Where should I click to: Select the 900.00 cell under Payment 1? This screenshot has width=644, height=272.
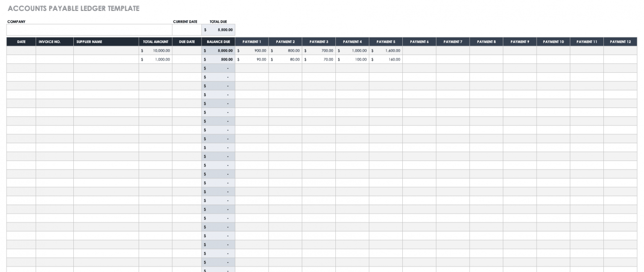point(252,51)
